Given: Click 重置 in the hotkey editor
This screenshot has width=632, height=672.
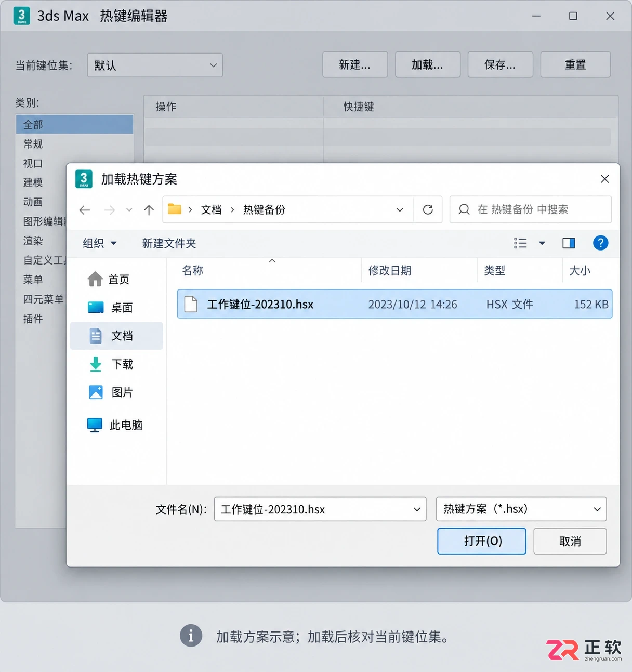Looking at the screenshot, I should click(x=575, y=65).
